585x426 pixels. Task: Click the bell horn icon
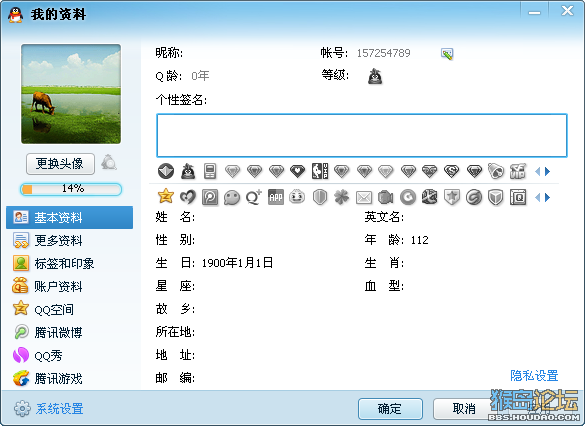(x=496, y=171)
